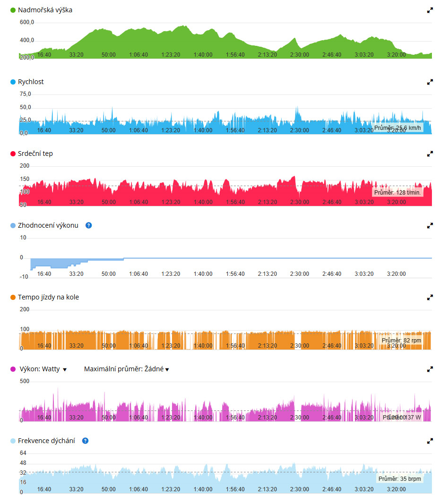Click 50:00 on the Zhodnocení výkonu timeline
This screenshot has height=504, width=448.
click(108, 274)
